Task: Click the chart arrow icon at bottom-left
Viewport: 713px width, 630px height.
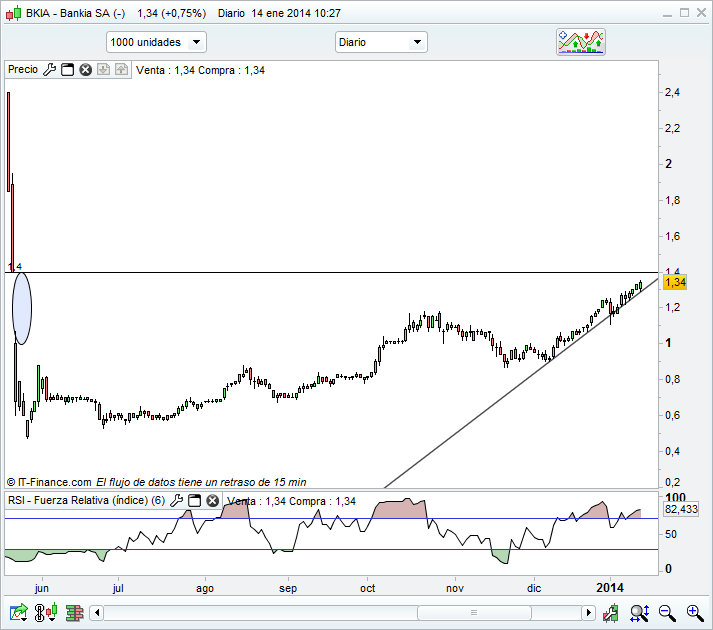Action: point(18,612)
